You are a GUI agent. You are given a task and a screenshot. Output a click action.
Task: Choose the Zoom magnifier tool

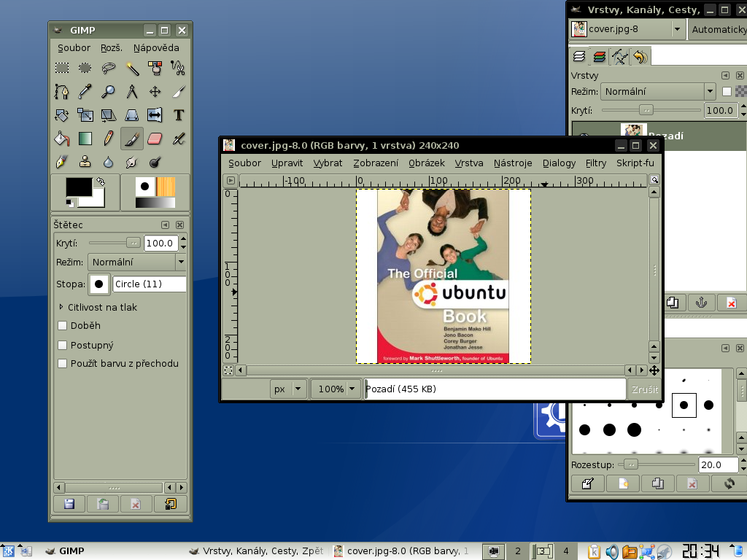click(109, 92)
